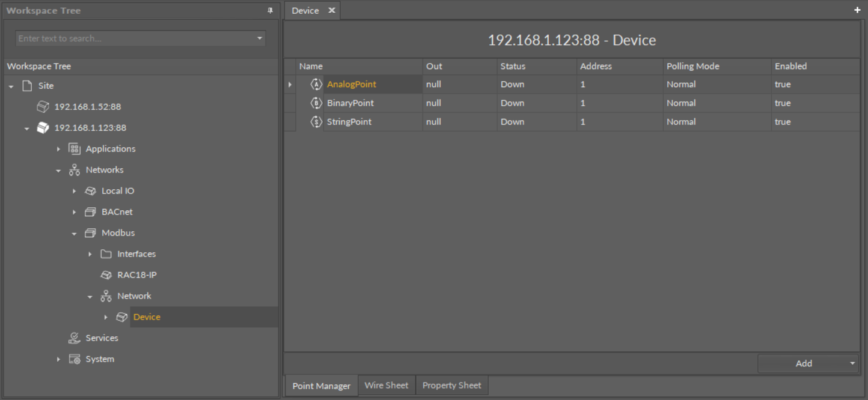Viewport: 868px width, 400px height.
Task: Sort table by Polling Mode column header
Action: [x=692, y=66]
